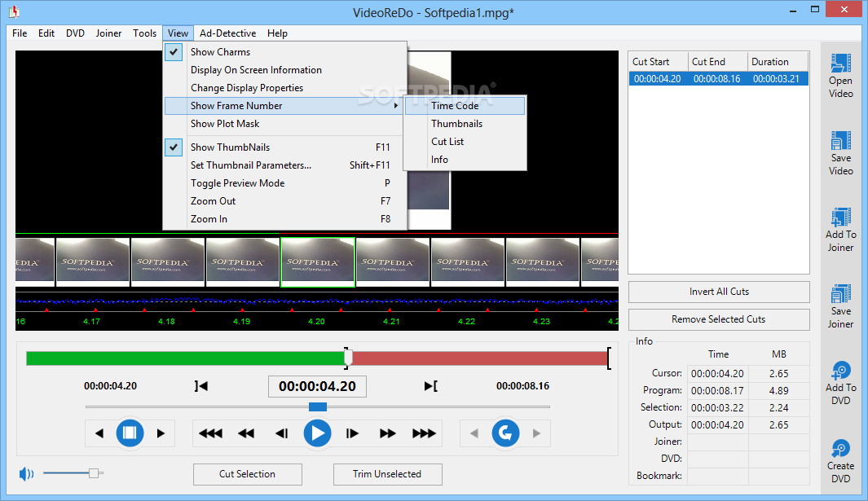Select Show Plot Mask
This screenshot has height=501, width=868.
pyautogui.click(x=285, y=124)
